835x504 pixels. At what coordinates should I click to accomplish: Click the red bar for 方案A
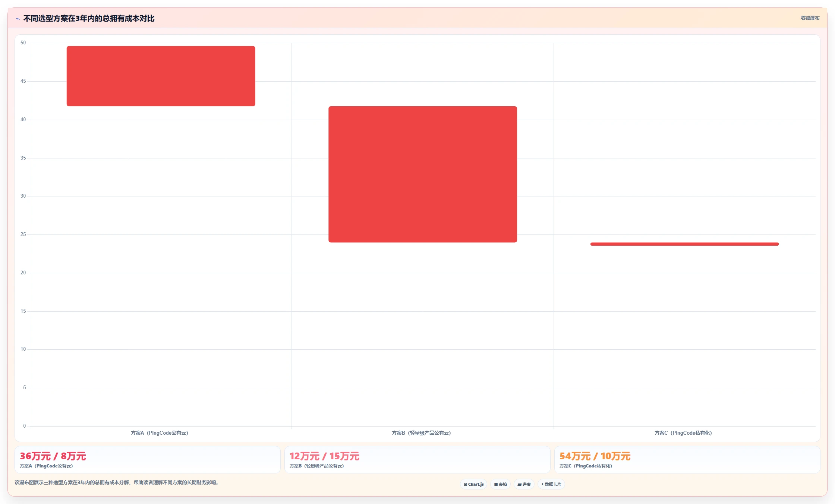tap(161, 76)
